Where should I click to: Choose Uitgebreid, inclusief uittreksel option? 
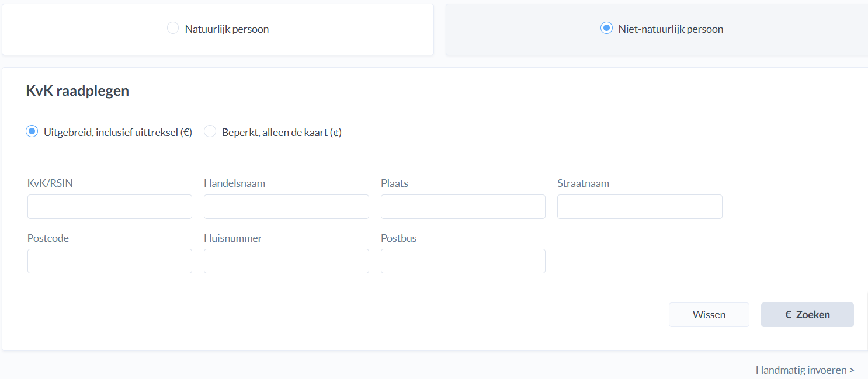pos(32,131)
